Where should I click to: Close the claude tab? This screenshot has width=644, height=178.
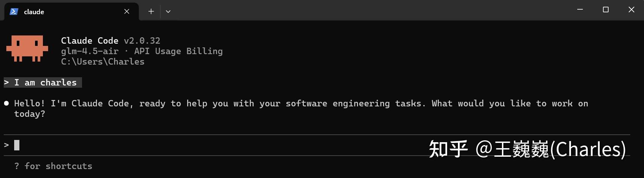pos(127,12)
